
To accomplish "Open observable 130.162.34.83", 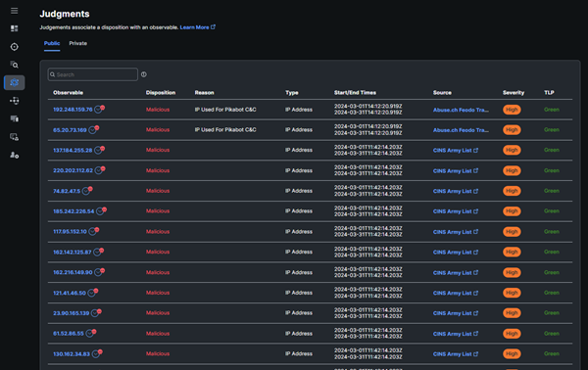I will [x=72, y=354].
